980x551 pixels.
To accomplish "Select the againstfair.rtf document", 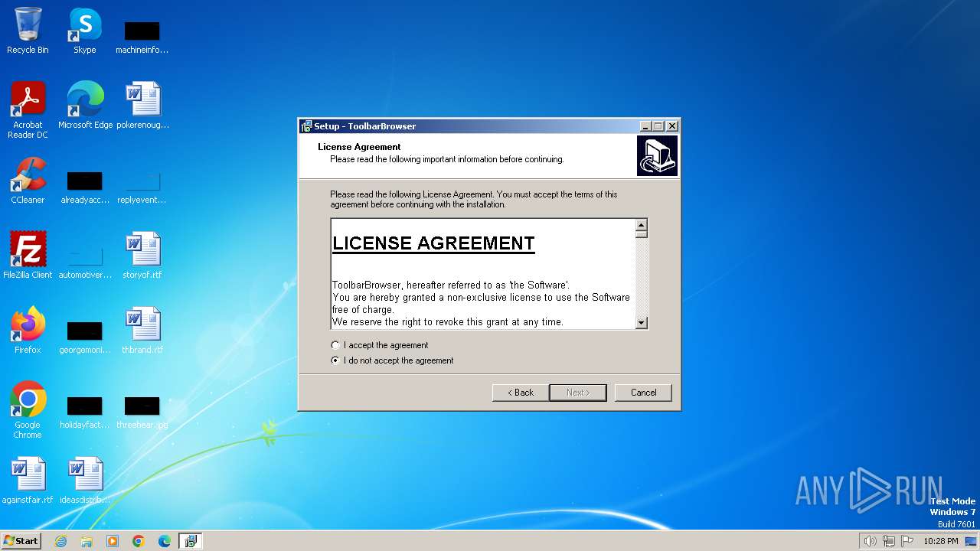I will (28, 481).
